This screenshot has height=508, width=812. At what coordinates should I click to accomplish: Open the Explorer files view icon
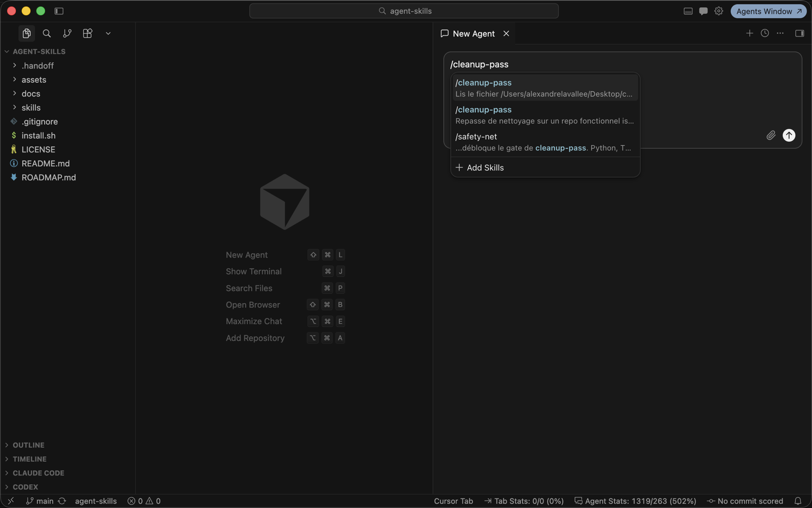pyautogui.click(x=26, y=34)
